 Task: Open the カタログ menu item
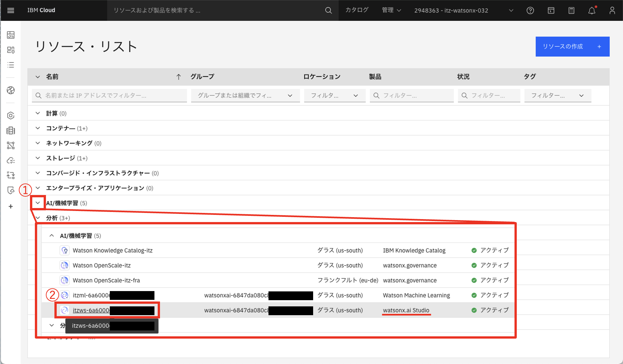(357, 10)
